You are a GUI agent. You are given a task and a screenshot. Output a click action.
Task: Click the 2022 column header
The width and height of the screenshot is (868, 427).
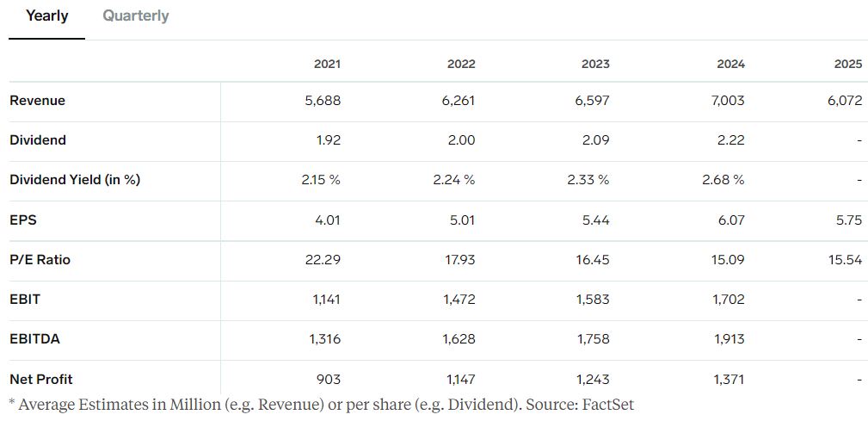[x=461, y=65]
